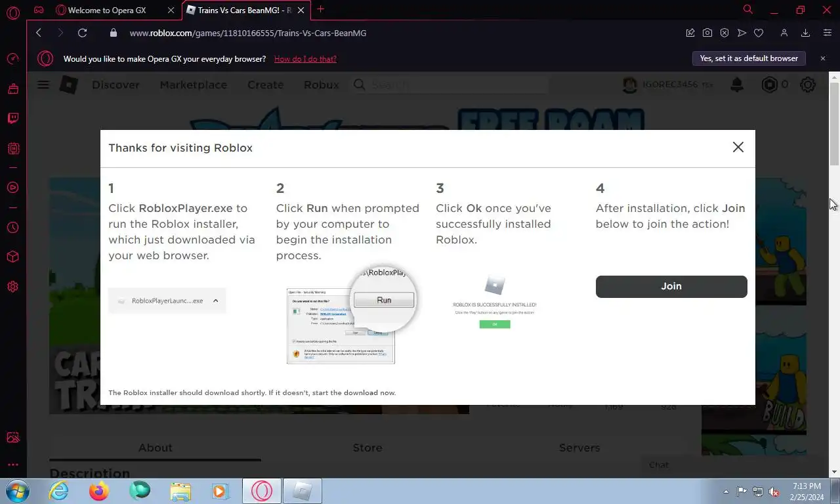Open sidebar setup three-dots menu
The width and height of the screenshot is (840, 504).
pos(12,465)
